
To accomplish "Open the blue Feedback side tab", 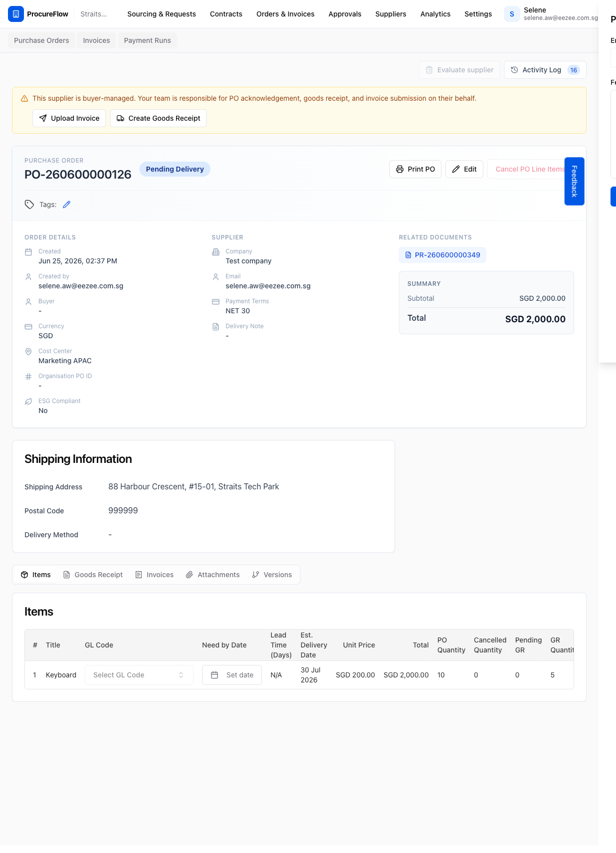I will pos(574,181).
